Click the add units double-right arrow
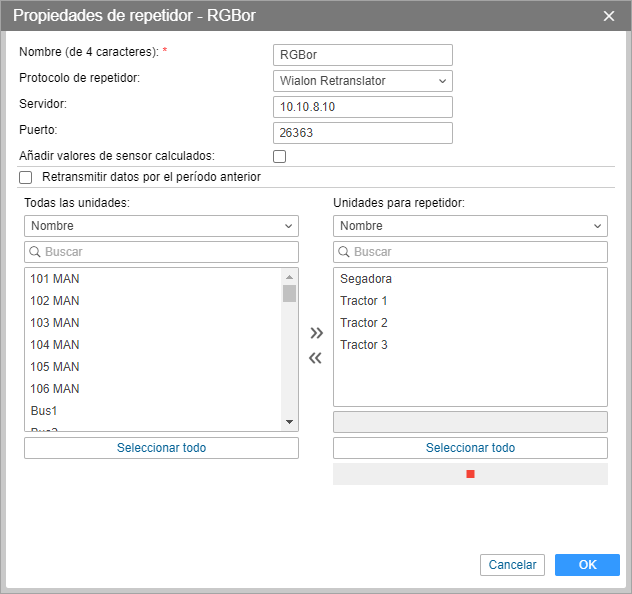632x594 pixels. (x=316, y=333)
